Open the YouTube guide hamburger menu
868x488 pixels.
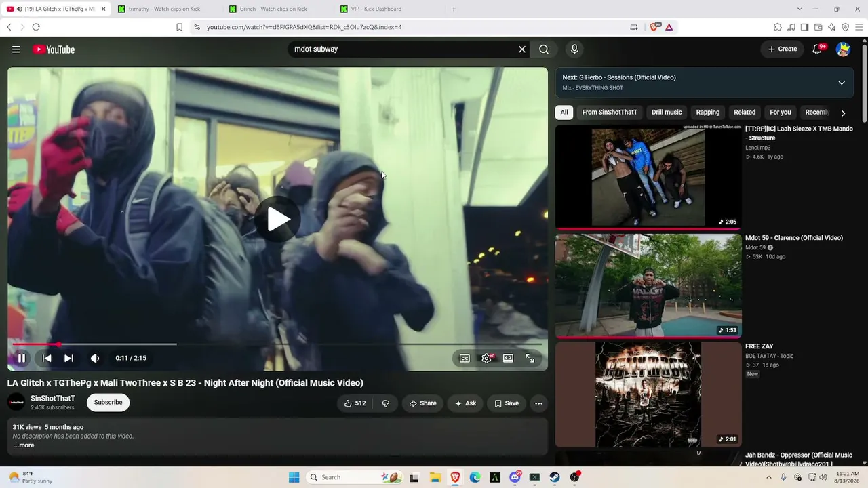coord(16,49)
